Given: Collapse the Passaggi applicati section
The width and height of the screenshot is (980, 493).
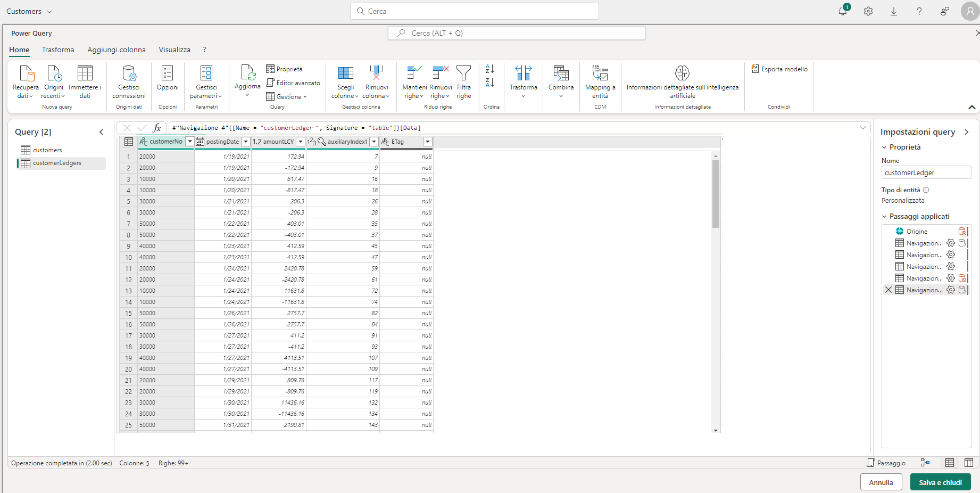Looking at the screenshot, I should click(x=885, y=217).
